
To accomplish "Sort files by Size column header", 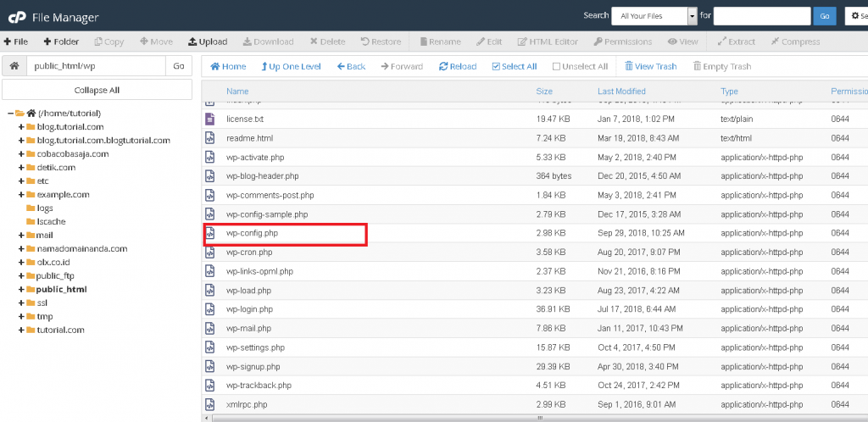I will (544, 92).
